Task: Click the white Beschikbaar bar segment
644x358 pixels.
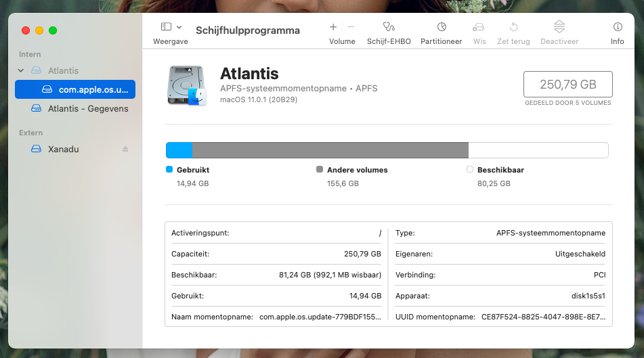Action: (x=538, y=150)
